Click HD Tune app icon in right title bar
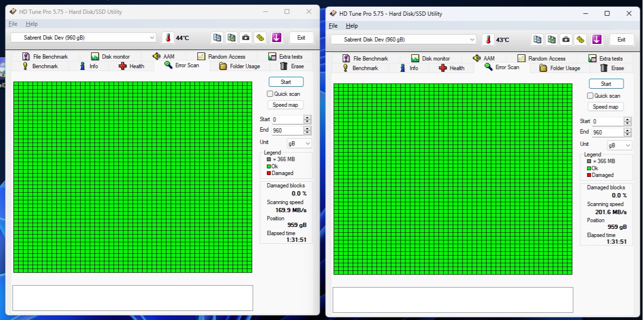This screenshot has width=644, height=320. click(x=333, y=13)
